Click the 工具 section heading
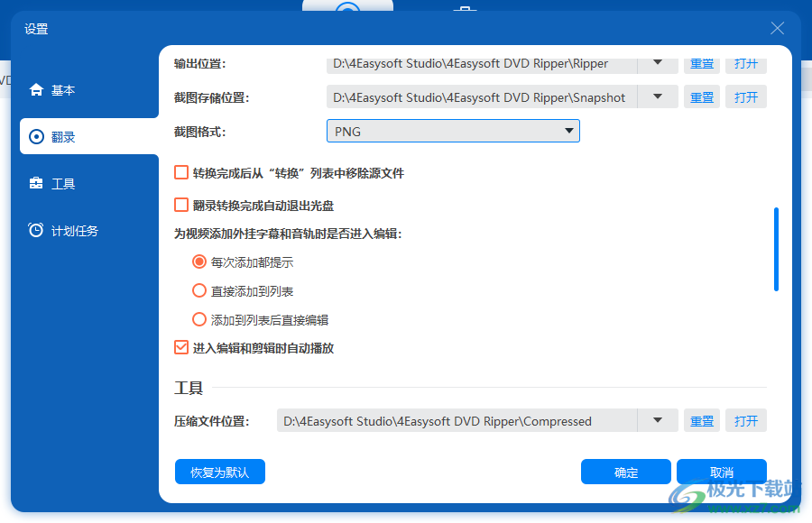The height and width of the screenshot is (523, 812). 189,388
